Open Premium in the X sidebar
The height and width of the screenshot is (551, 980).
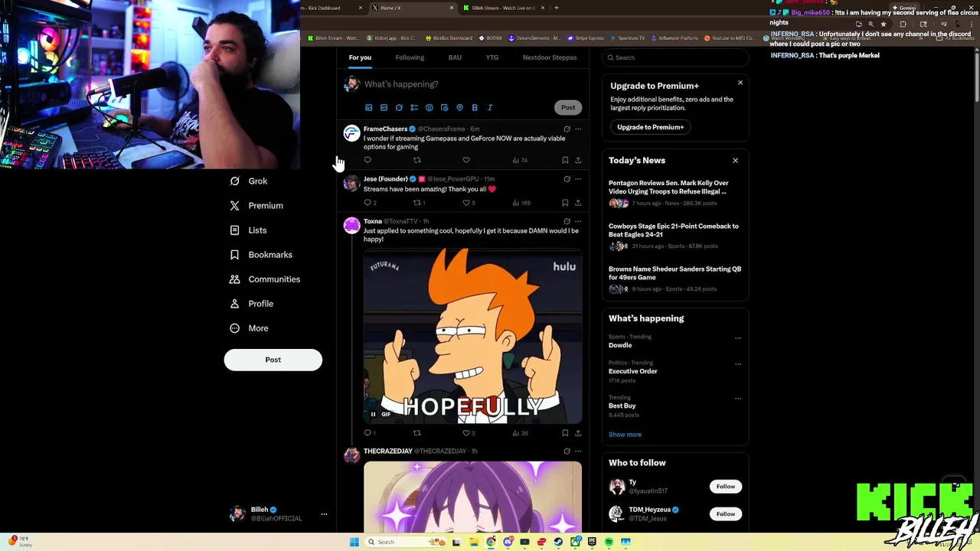tap(256, 206)
